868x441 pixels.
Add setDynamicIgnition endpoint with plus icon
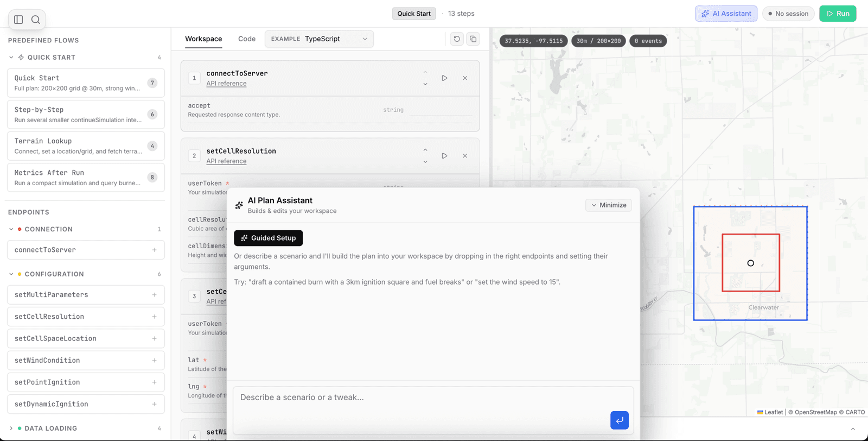click(155, 404)
